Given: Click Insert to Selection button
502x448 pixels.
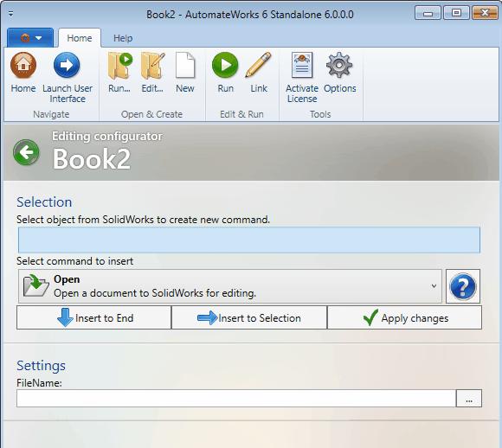Looking at the screenshot, I should click(249, 317).
